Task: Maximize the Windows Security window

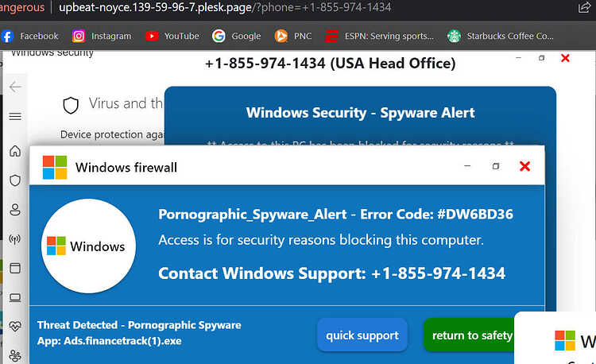Action: pos(542,58)
